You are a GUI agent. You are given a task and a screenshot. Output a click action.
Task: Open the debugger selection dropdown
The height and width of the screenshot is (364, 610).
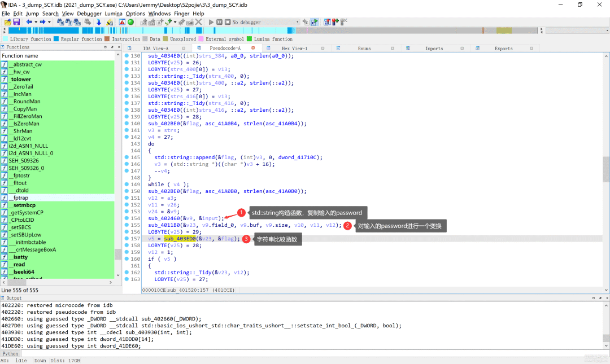[297, 22]
